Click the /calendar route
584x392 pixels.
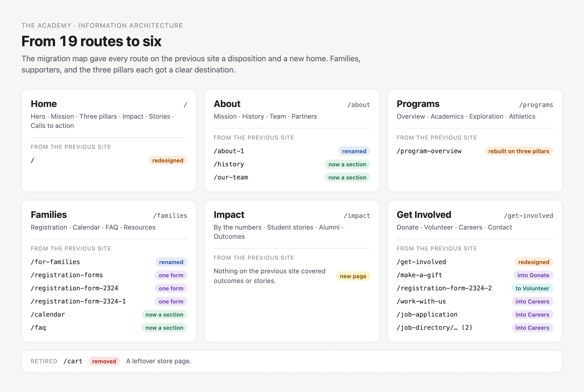point(48,314)
